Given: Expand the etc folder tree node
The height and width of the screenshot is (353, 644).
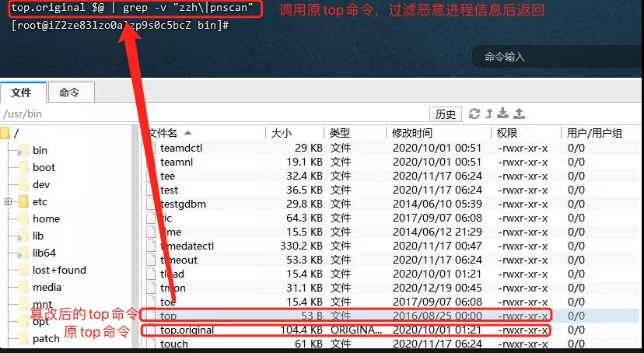Looking at the screenshot, I should 8,202.
